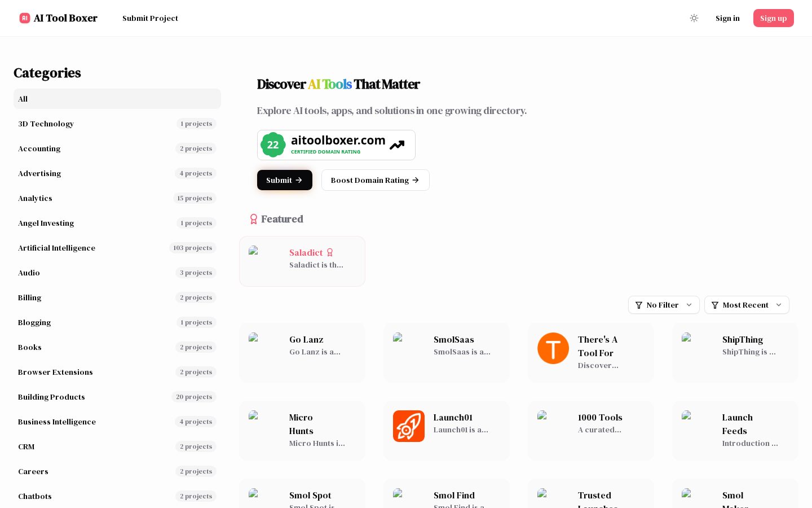The image size is (812, 508).
Task: Click the Featured award ribbon icon
Action: pyautogui.click(x=254, y=219)
